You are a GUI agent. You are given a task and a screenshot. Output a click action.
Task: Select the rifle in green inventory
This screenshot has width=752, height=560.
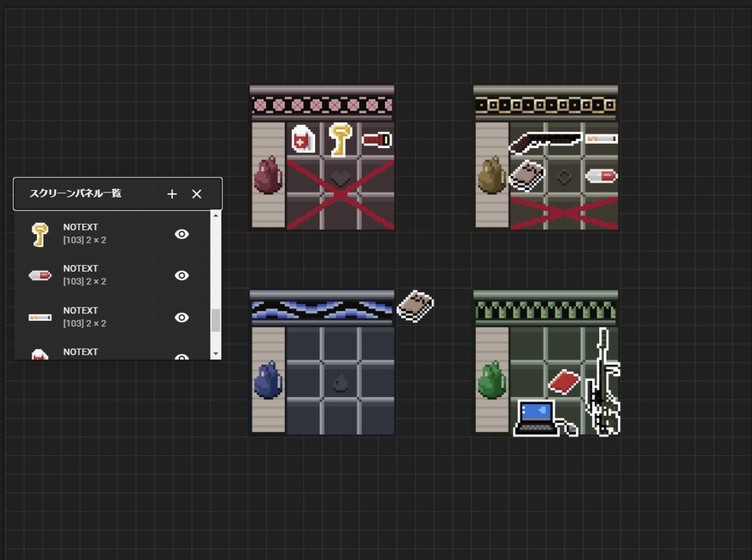[x=603, y=382]
